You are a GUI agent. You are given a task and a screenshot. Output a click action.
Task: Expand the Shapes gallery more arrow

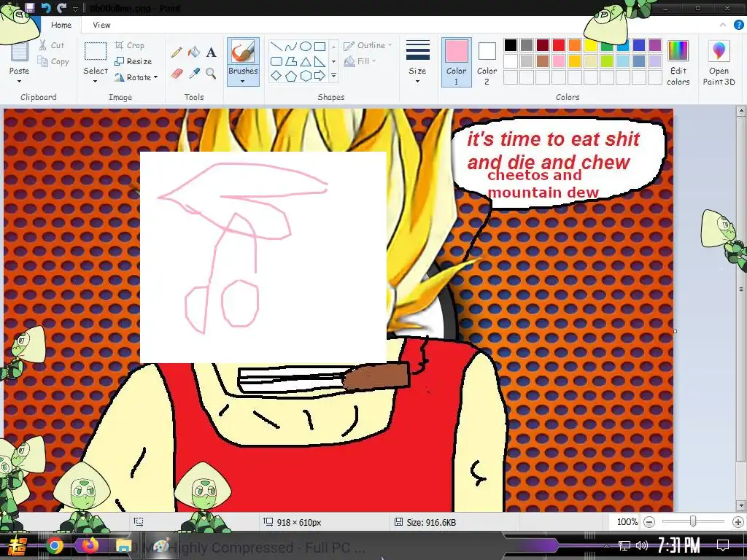pos(333,76)
